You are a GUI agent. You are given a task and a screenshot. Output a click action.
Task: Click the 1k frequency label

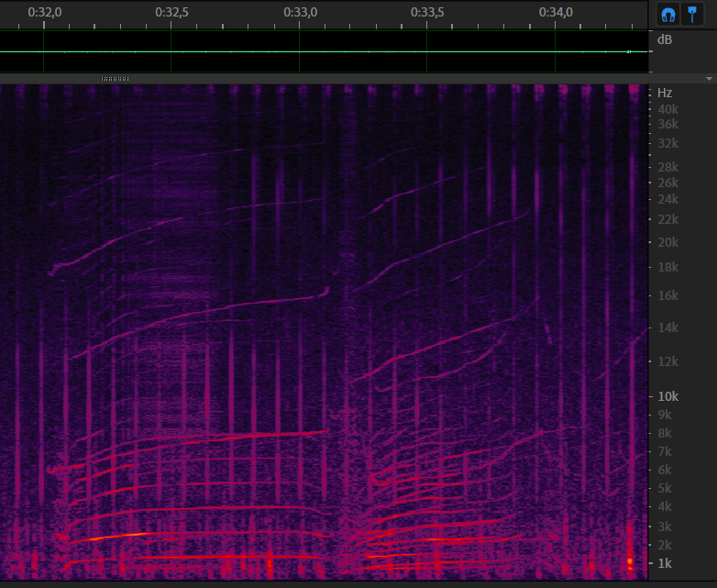pyautogui.click(x=665, y=563)
